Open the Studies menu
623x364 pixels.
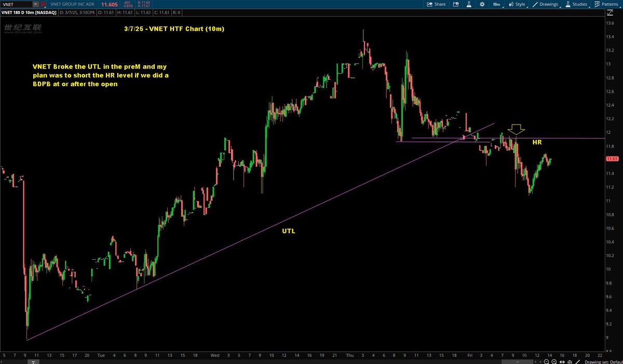pos(577,4)
